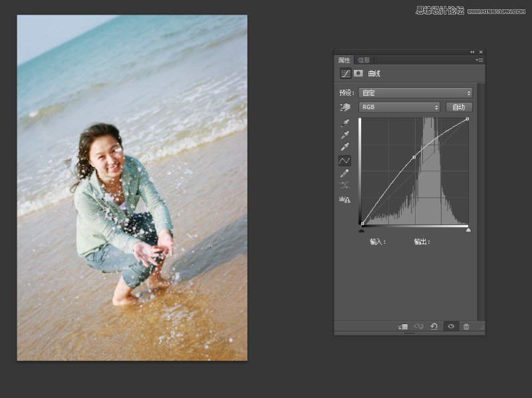The width and height of the screenshot is (532, 398).
Task: Select the black point eyedropper
Action: pos(344,122)
